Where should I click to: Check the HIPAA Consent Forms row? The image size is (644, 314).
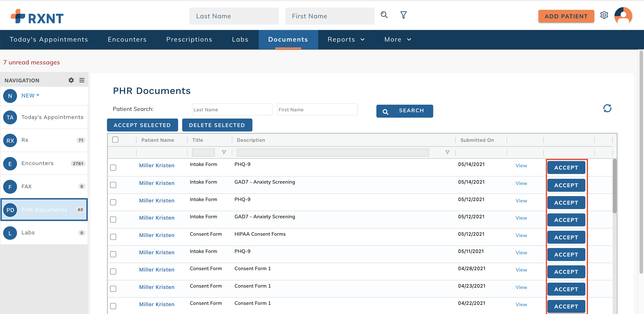[x=113, y=237]
